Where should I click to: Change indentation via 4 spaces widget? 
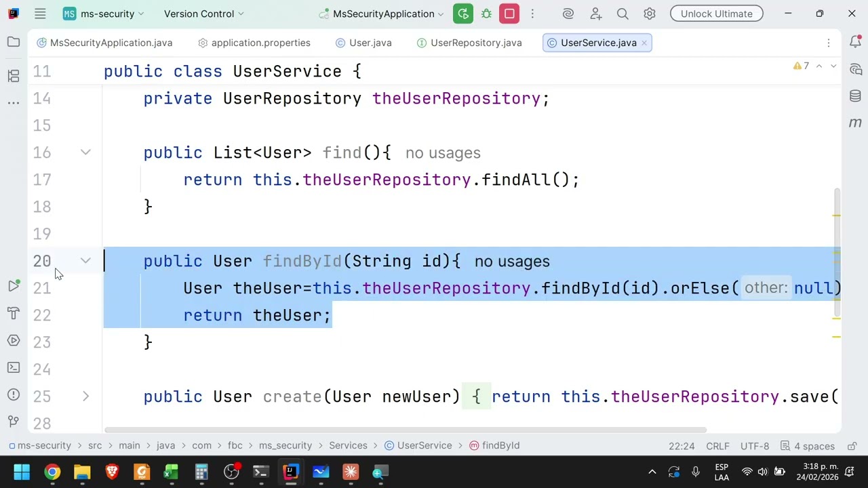click(808, 446)
